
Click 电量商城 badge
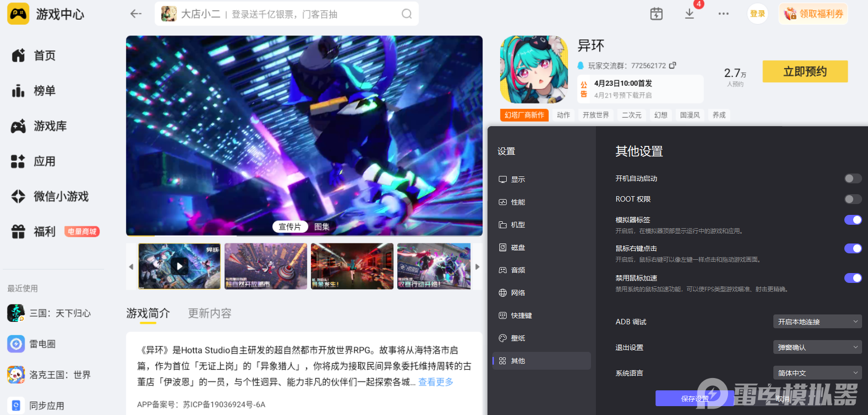(82, 232)
